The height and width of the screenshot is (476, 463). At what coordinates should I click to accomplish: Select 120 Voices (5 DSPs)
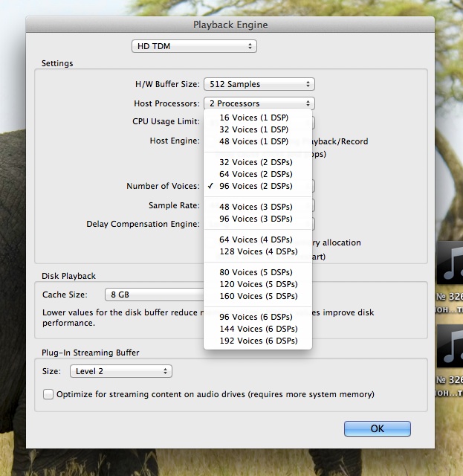258,284
